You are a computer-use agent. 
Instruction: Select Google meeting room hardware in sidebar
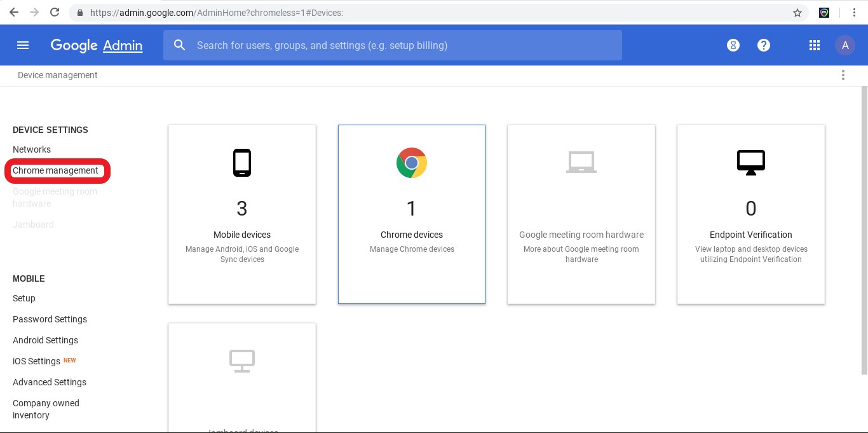pos(55,197)
